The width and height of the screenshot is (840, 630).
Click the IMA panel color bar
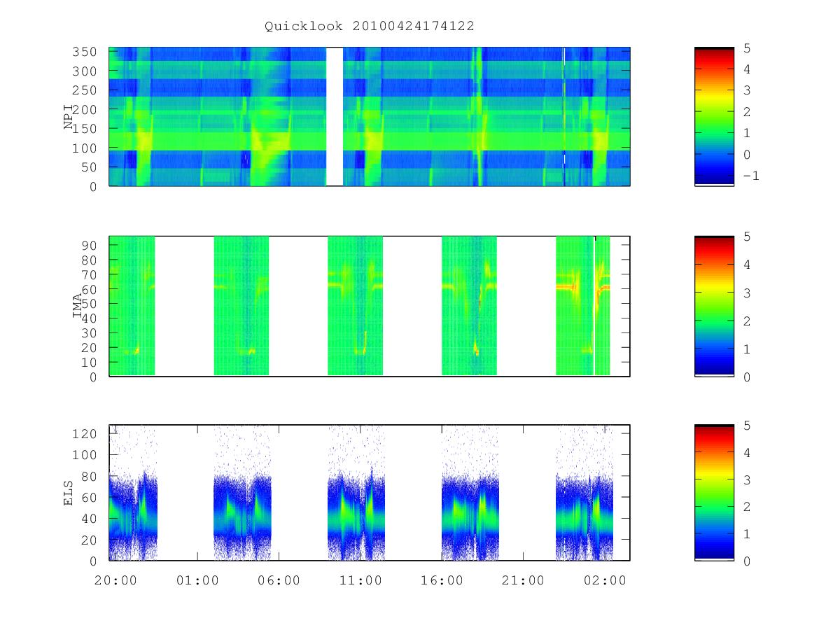[714, 307]
